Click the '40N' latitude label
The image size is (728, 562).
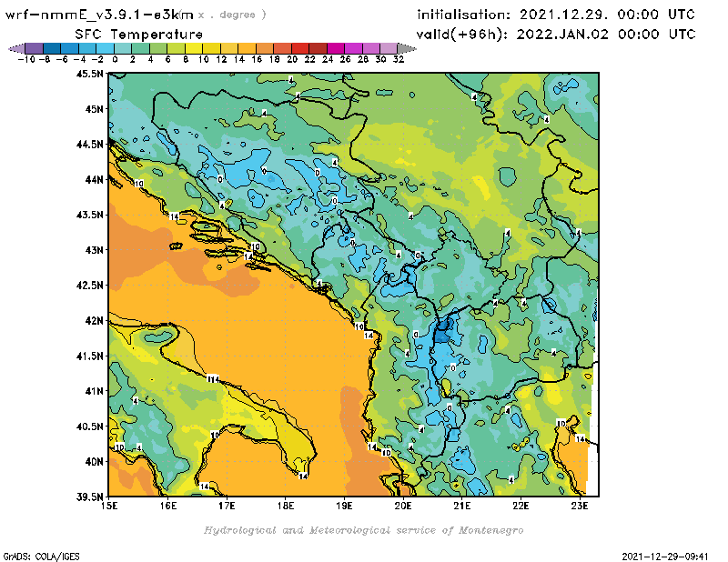pyautogui.click(x=95, y=462)
